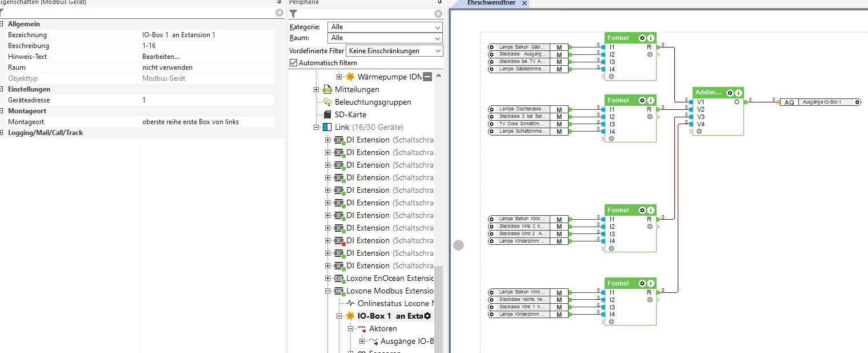
Task: Open the Raum dropdown in Peripherie
Action: coord(385,38)
